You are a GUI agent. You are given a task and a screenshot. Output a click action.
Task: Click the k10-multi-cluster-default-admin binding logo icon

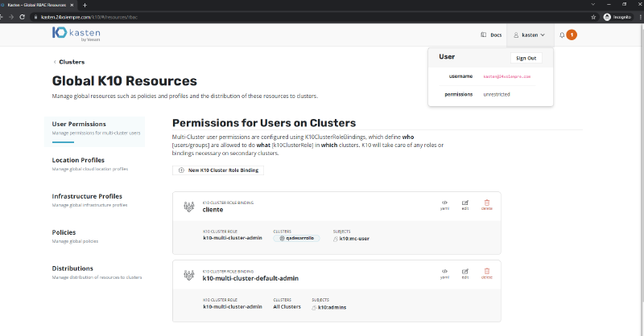(189, 275)
